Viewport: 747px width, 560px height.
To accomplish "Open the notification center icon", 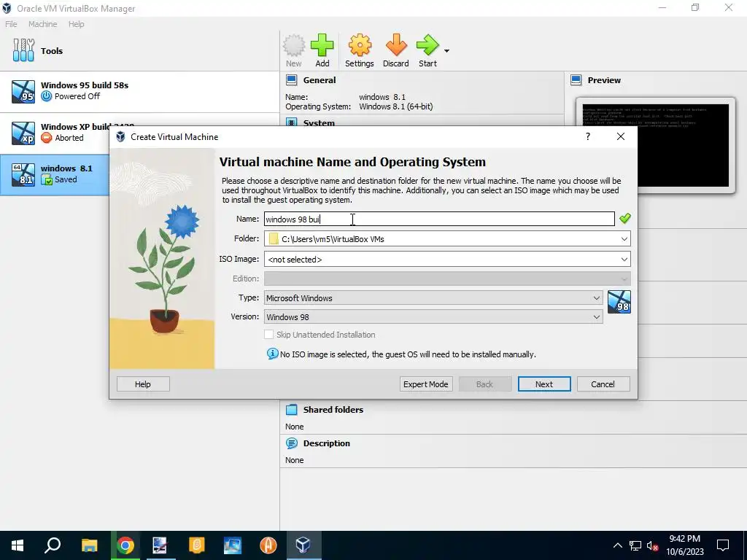I will (x=723, y=545).
